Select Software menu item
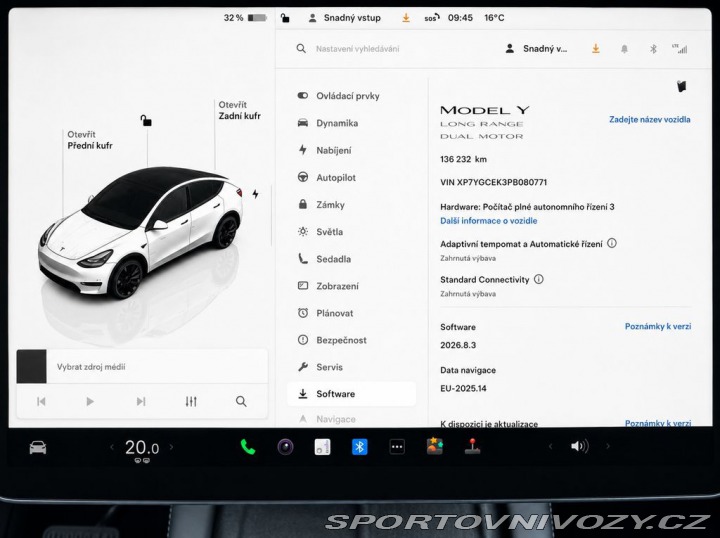 coord(352,394)
